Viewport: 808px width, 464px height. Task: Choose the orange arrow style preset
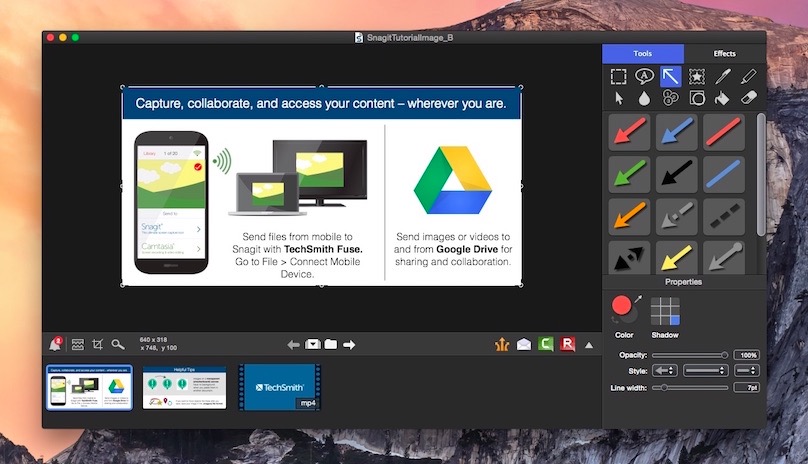pyautogui.click(x=629, y=217)
